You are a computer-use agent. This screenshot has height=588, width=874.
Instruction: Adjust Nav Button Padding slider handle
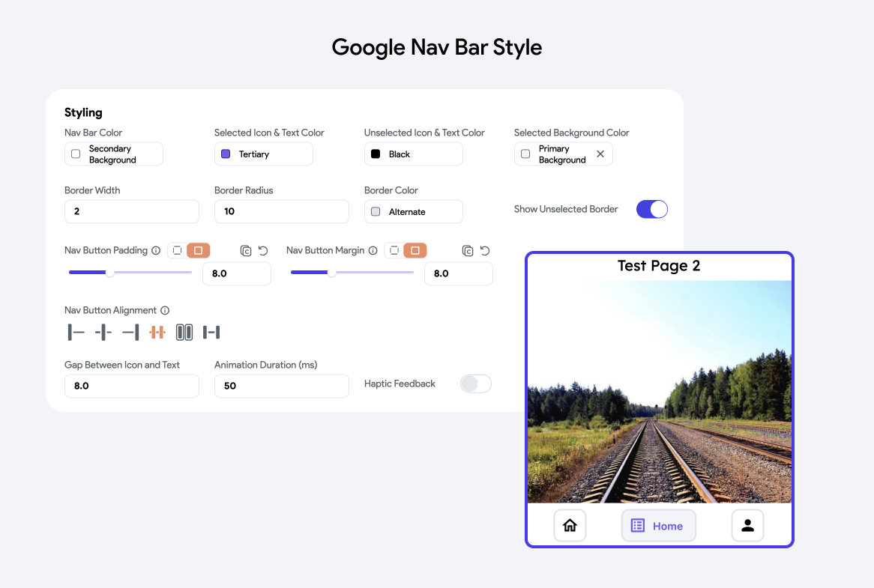click(109, 273)
